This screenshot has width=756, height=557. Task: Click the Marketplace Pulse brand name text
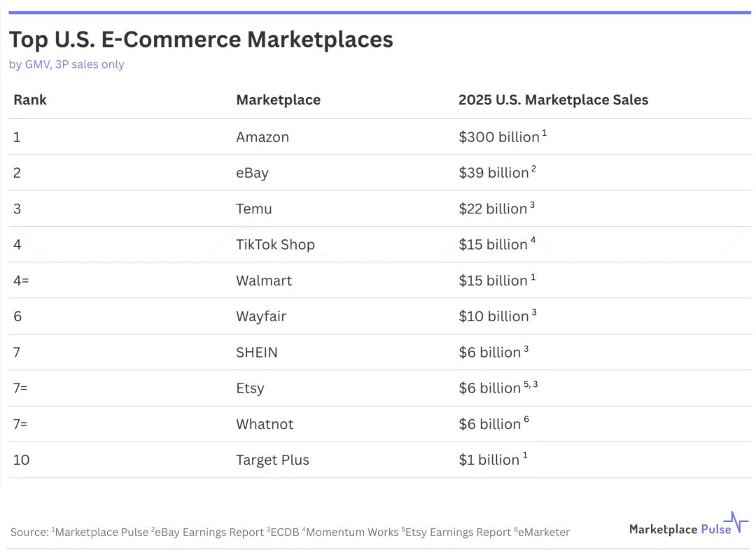[680, 529]
